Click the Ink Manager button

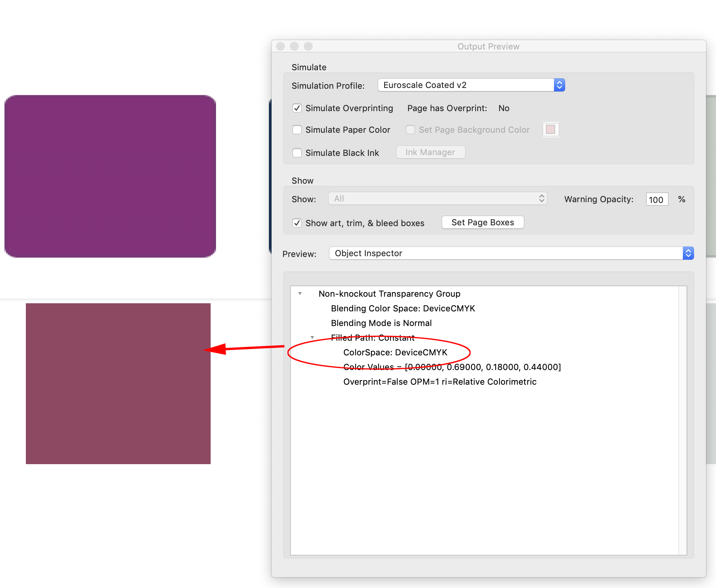[x=430, y=152]
